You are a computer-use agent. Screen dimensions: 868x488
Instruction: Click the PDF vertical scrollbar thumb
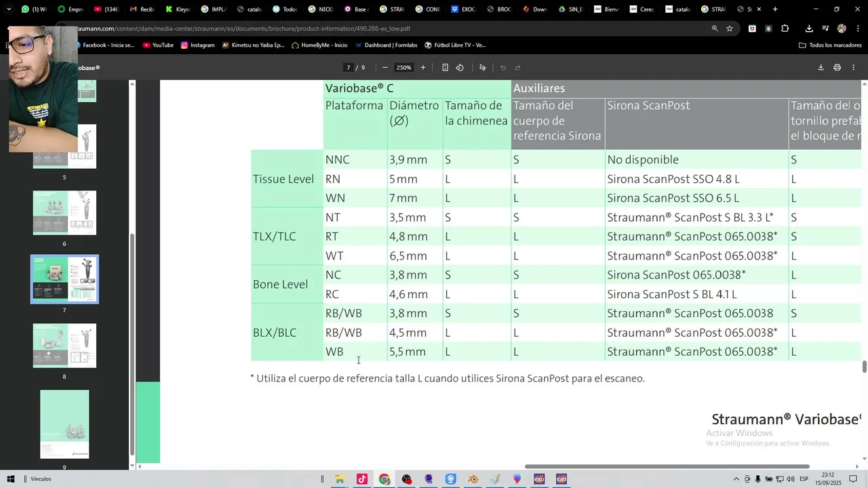pyautogui.click(x=864, y=367)
